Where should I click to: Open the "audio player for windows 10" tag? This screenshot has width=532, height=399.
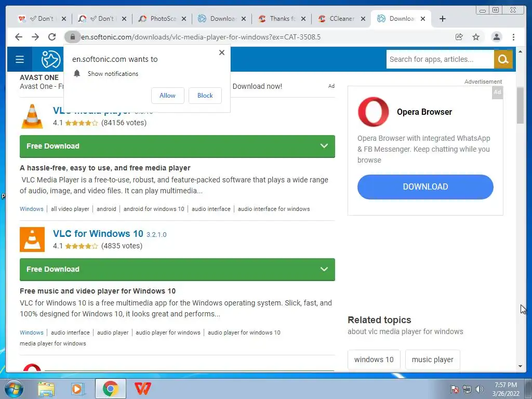244,332
